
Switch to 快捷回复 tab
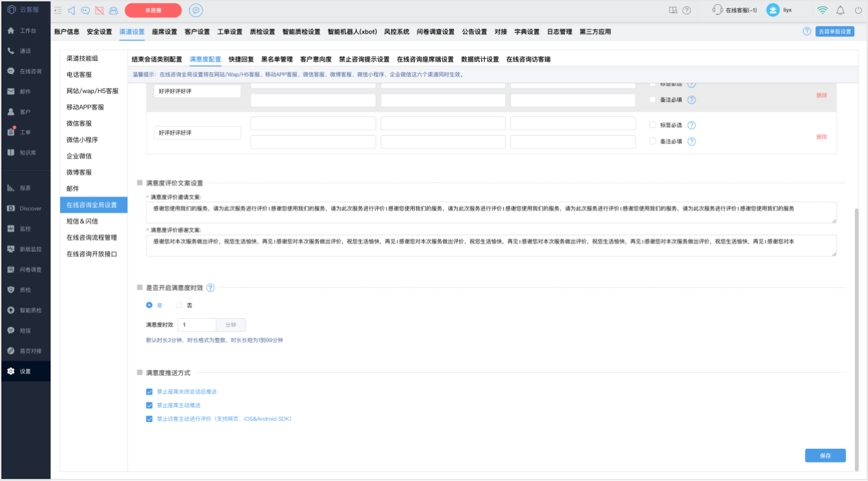pyautogui.click(x=241, y=60)
